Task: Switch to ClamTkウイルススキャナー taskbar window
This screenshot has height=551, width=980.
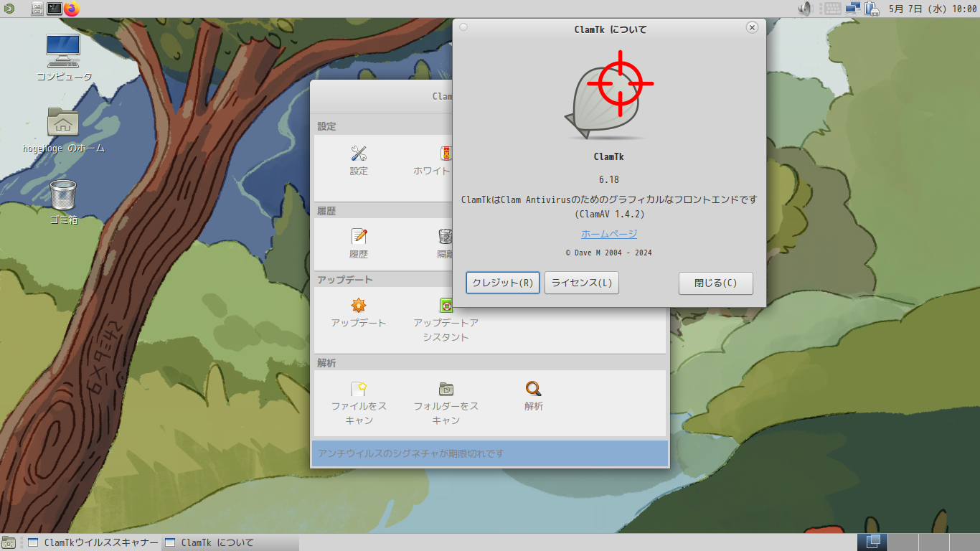Action: tap(93, 542)
